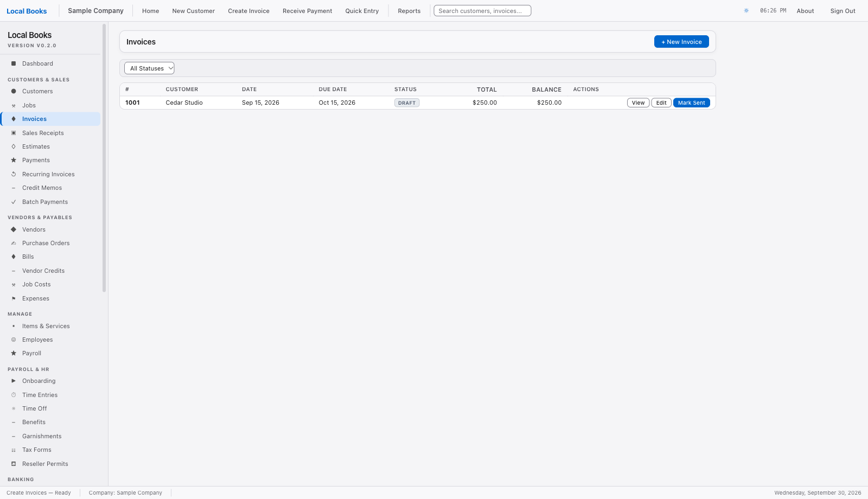Create a new invoice with + New Invoice
Viewport: 868px width, 499px height.
681,42
